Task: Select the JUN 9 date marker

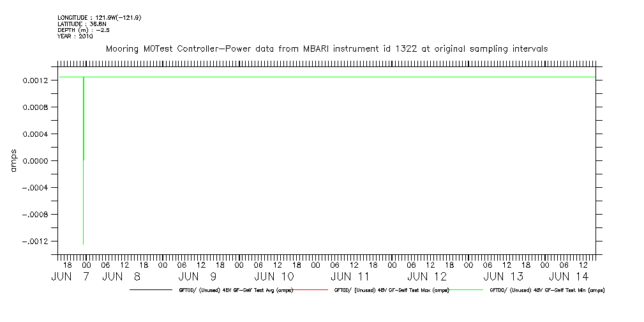Action: (x=198, y=277)
